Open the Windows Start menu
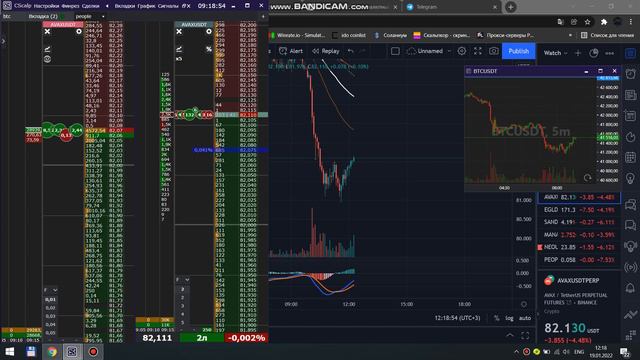Viewport: 640px width, 360px height. pos(10,352)
